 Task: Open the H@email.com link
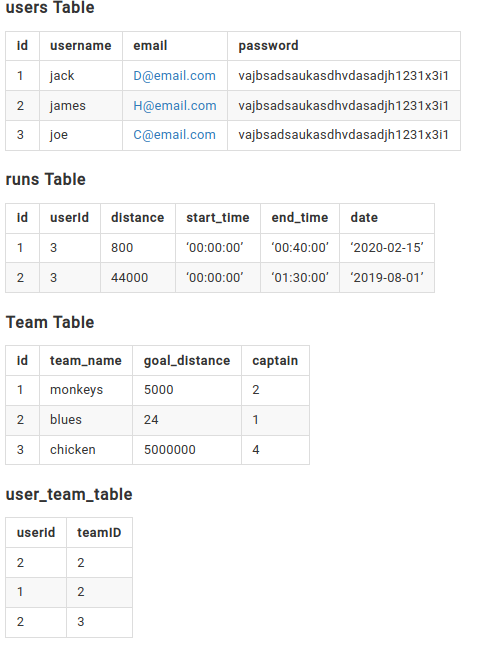(175, 106)
